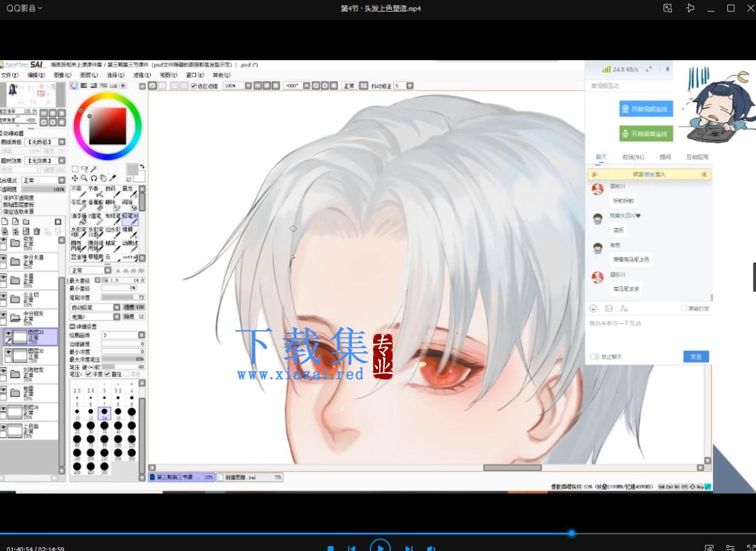Screen dimensions: 756x551
Task: Pick the rectangular selection tool
Action: click(x=75, y=170)
